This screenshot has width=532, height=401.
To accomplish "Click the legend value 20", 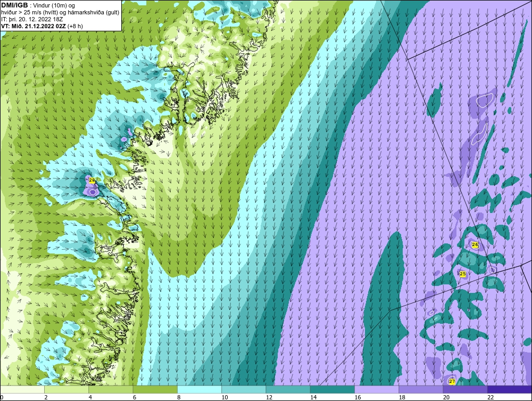I will (x=446, y=397).
